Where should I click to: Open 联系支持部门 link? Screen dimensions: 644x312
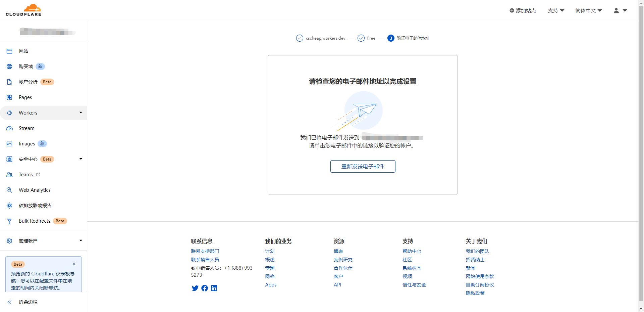[x=205, y=251]
